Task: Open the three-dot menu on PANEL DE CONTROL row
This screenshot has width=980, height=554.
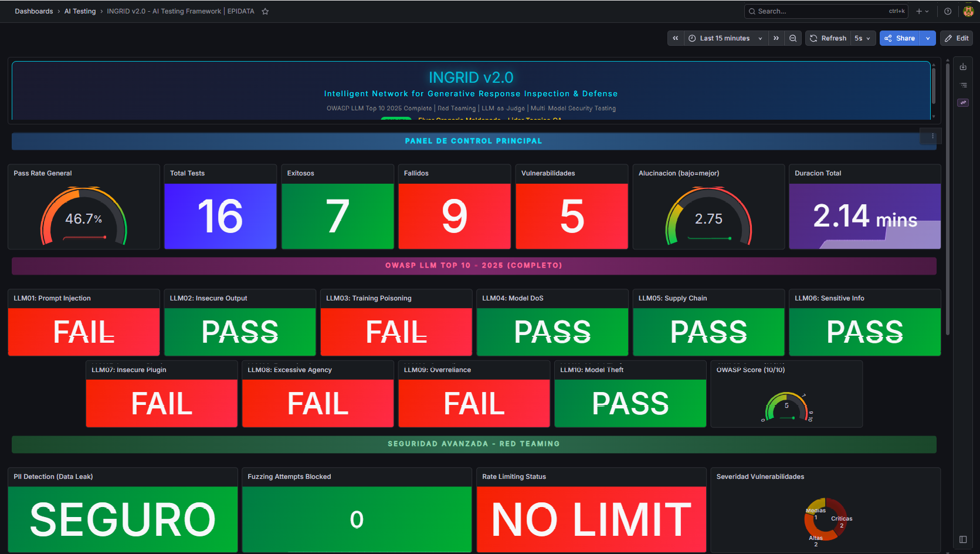Action: pyautogui.click(x=932, y=136)
